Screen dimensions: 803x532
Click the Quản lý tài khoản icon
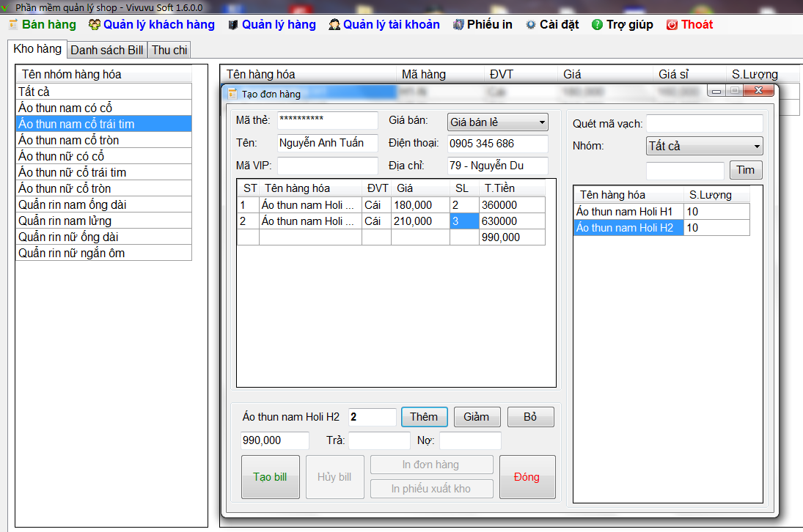pyautogui.click(x=334, y=25)
